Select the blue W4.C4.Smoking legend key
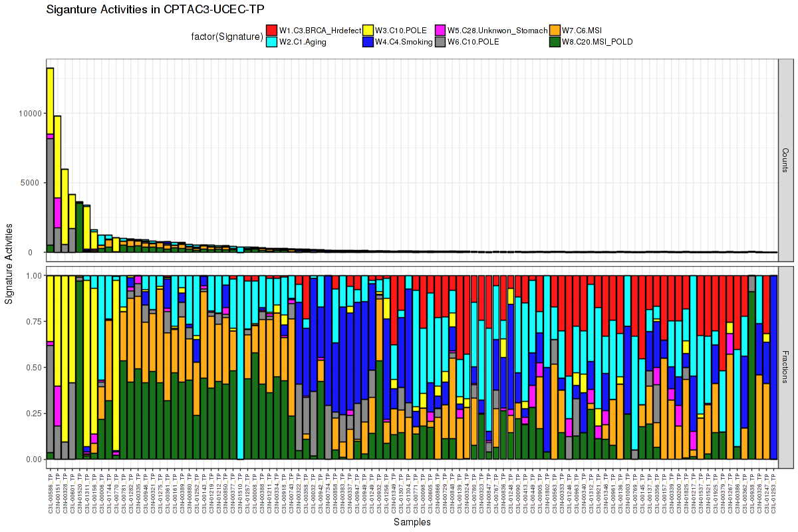This screenshot has height=532, width=798. 368,42
